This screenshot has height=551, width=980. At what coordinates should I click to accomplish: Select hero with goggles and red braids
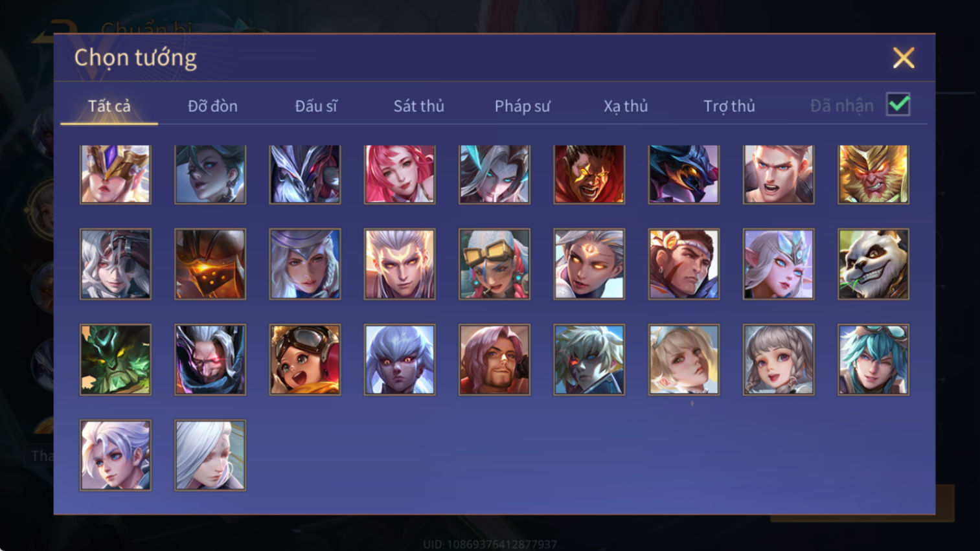[x=494, y=264]
